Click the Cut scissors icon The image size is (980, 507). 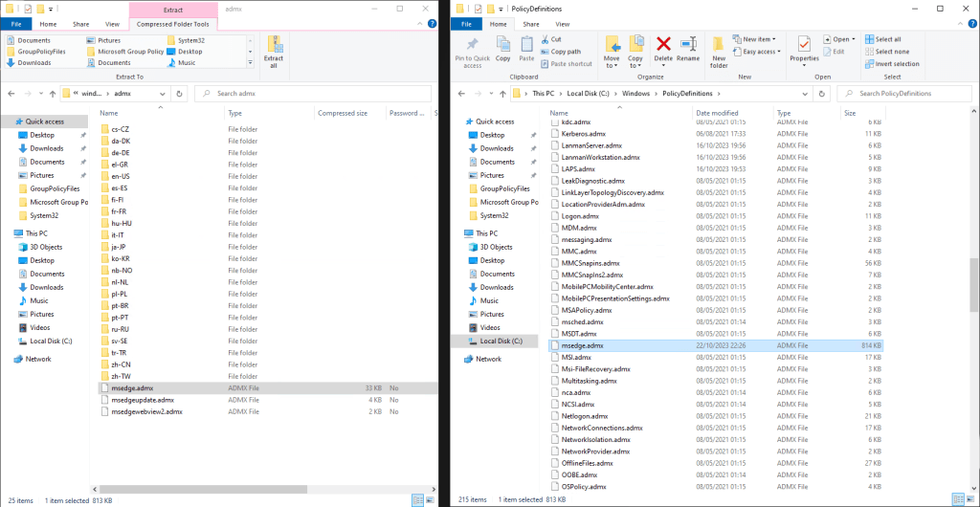[x=546, y=39]
